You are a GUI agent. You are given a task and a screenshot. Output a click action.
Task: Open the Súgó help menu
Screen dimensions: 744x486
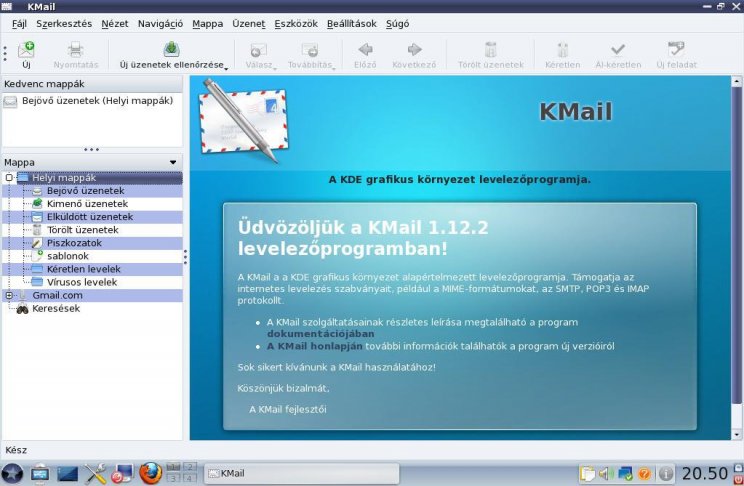click(397, 24)
